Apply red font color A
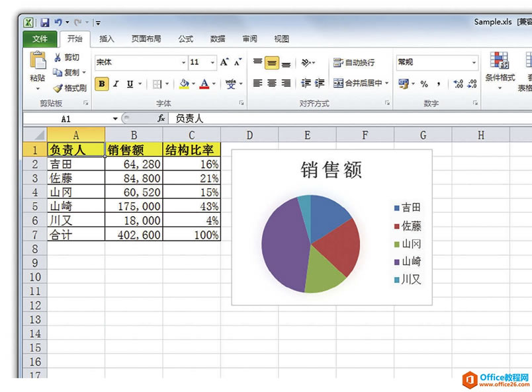The height and width of the screenshot is (392, 532). (x=204, y=84)
